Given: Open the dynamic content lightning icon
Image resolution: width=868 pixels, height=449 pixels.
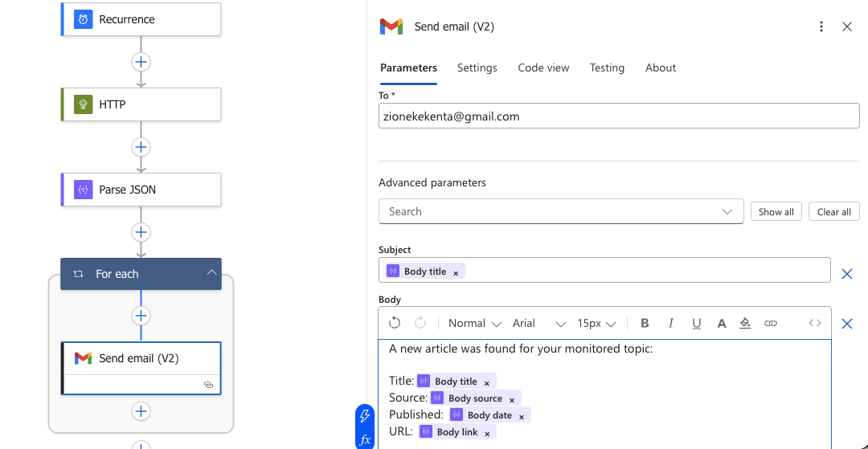Looking at the screenshot, I should tap(365, 415).
